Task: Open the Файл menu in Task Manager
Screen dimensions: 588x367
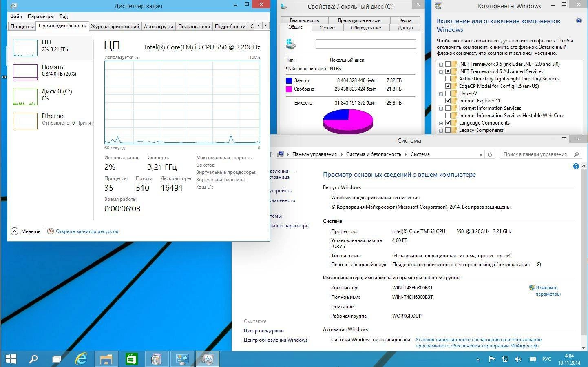Action: pos(16,16)
